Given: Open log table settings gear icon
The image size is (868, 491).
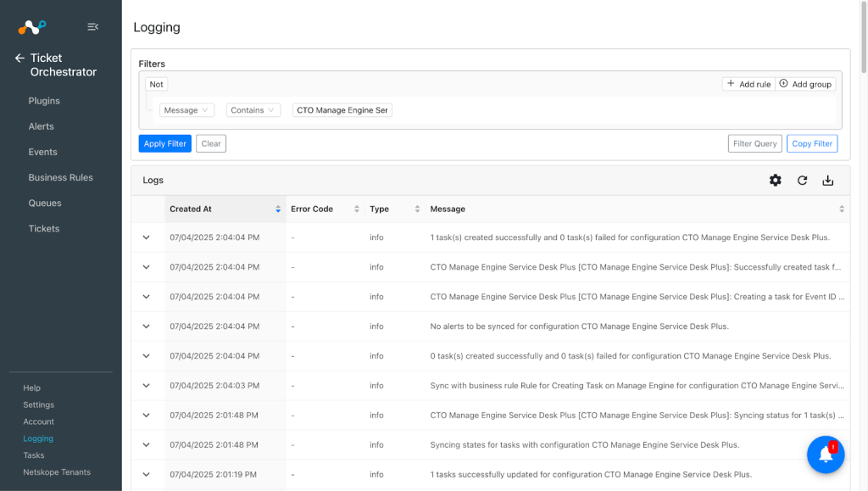Looking at the screenshot, I should (775, 180).
